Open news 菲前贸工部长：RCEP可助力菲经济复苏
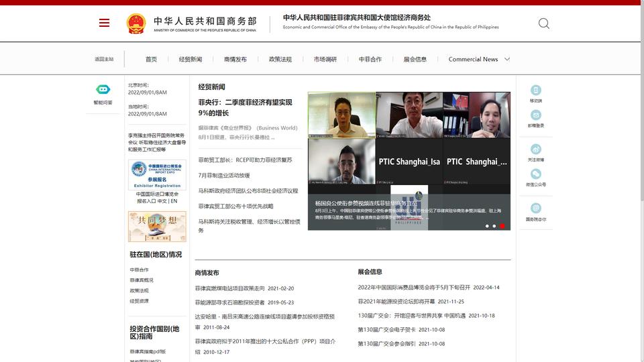 point(246,160)
